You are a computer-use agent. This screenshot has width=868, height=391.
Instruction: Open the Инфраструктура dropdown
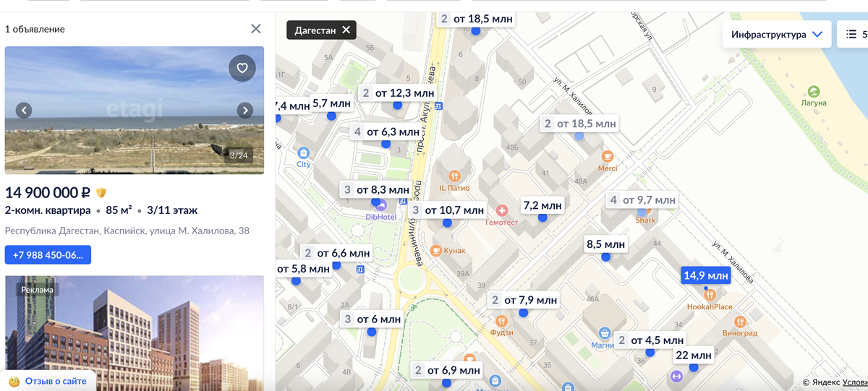click(776, 34)
